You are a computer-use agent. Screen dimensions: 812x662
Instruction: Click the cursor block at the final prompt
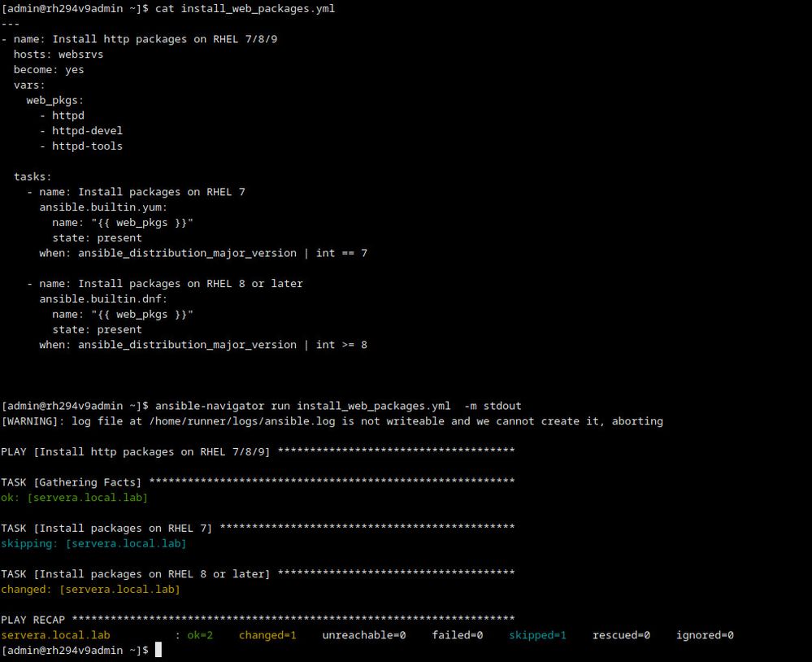click(x=158, y=651)
